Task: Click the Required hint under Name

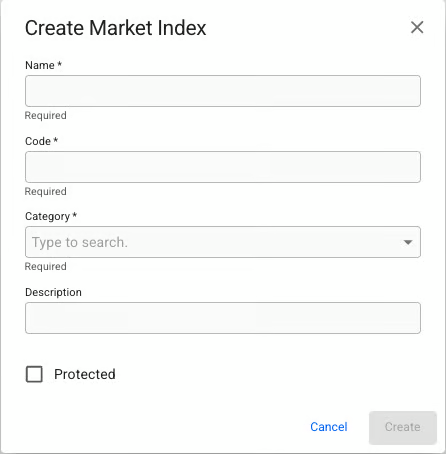Action: 46,115
